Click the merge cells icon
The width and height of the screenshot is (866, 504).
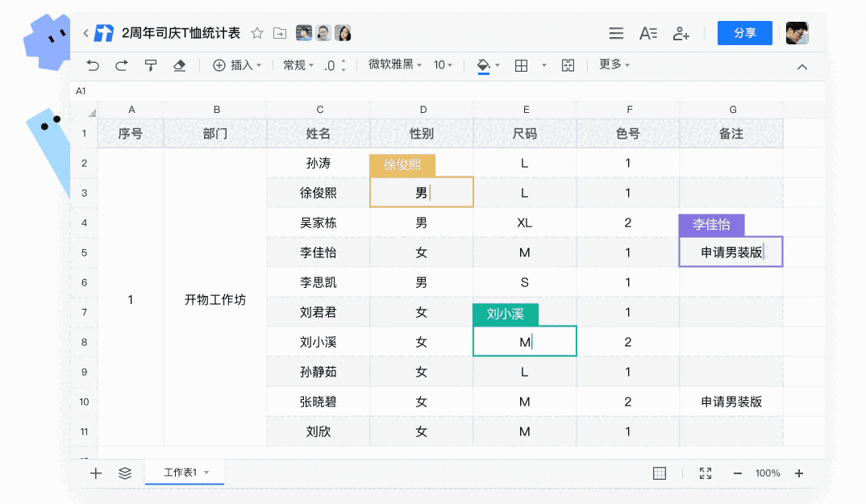point(567,65)
